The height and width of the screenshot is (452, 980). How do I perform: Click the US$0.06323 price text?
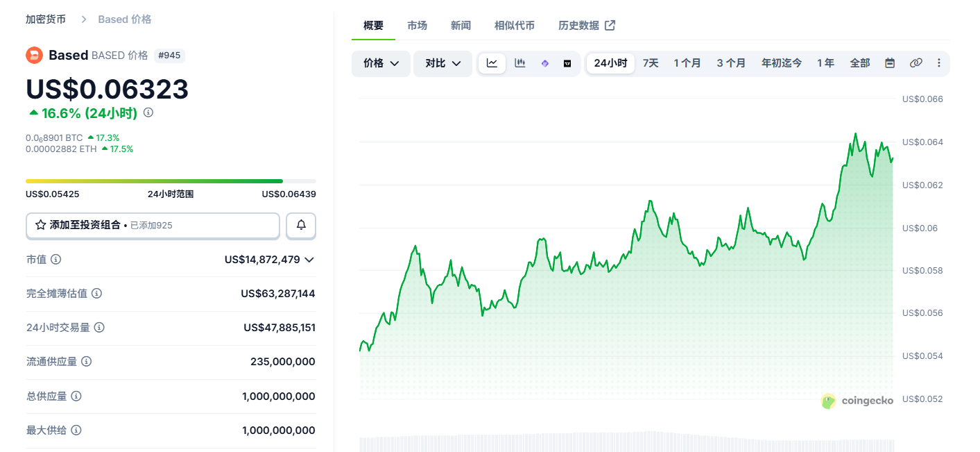pos(107,90)
